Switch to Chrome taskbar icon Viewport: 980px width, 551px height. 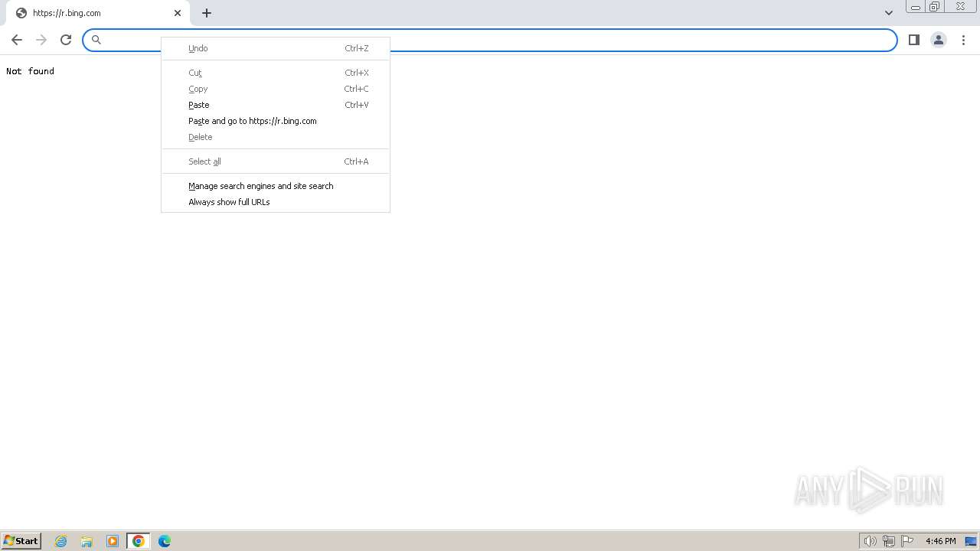click(139, 541)
